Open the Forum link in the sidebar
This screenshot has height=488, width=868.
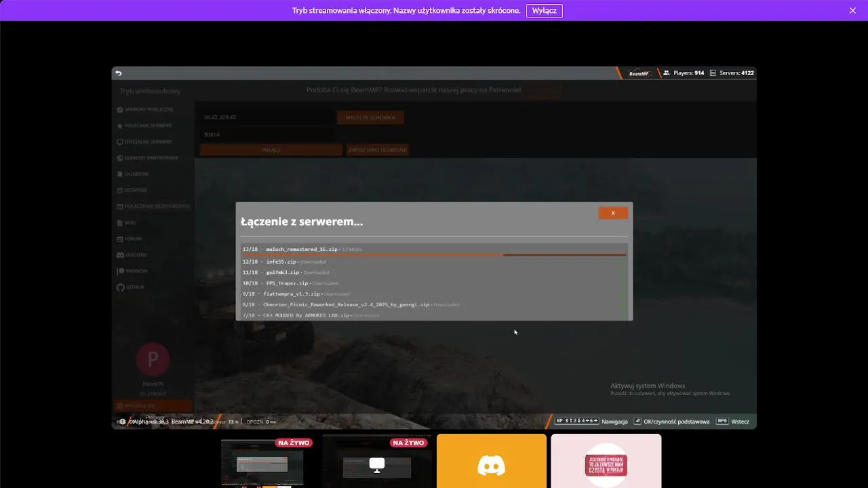coord(129,239)
